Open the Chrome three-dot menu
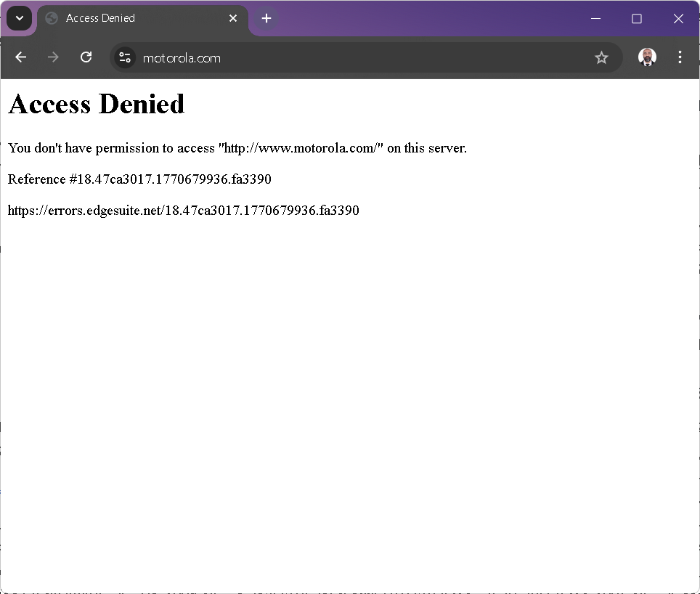 pyautogui.click(x=680, y=57)
